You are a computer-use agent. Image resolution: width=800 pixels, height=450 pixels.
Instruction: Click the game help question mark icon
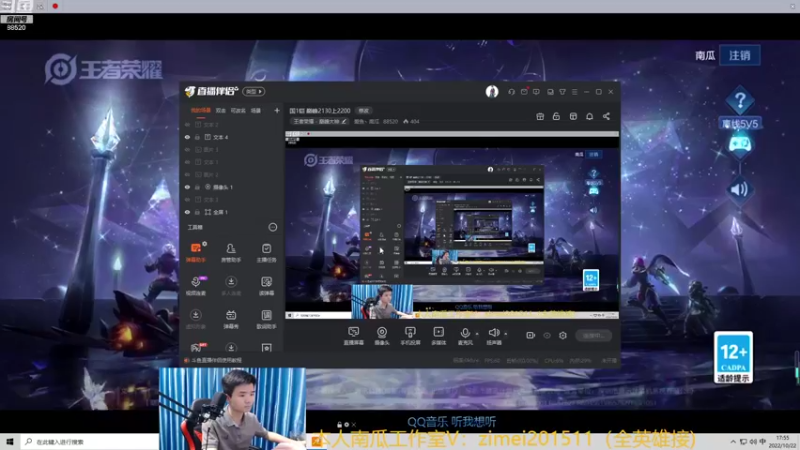pos(740,100)
